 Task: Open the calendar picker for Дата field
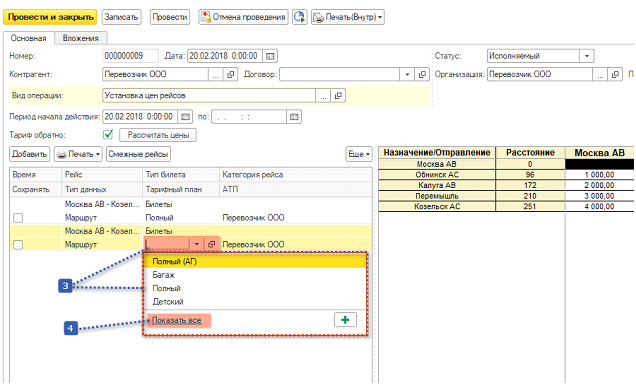tap(270, 56)
